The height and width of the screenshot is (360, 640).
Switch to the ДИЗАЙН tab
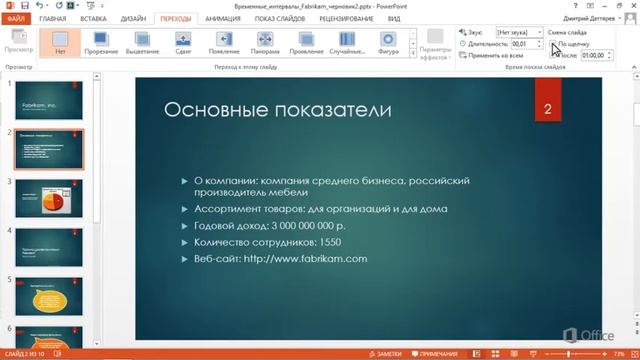[x=133, y=19]
